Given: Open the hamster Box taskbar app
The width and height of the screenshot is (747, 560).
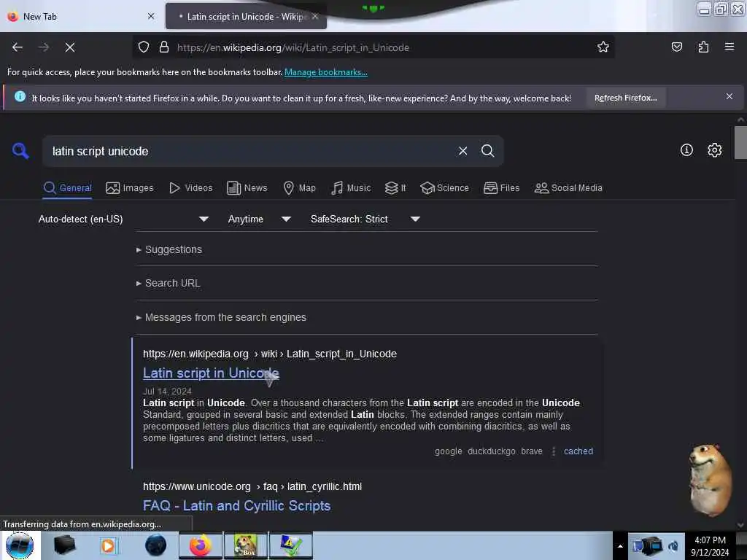Looking at the screenshot, I should coord(246,545).
